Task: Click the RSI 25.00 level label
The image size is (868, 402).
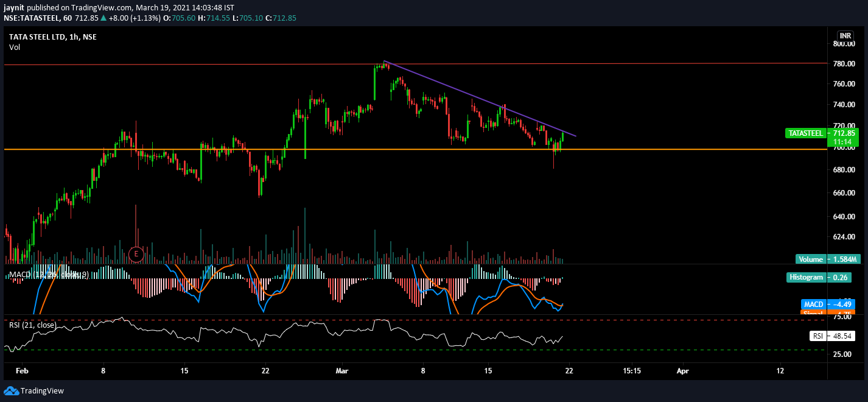Action: tap(842, 354)
